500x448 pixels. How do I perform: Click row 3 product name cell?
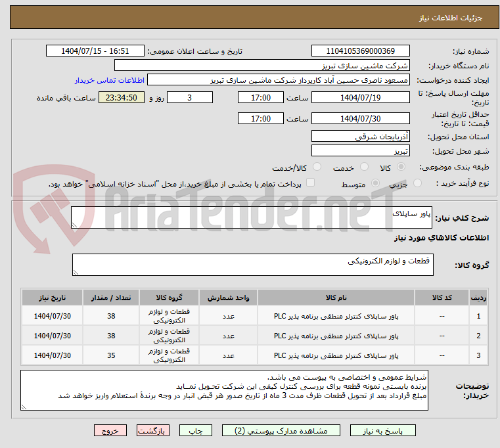click(x=336, y=355)
